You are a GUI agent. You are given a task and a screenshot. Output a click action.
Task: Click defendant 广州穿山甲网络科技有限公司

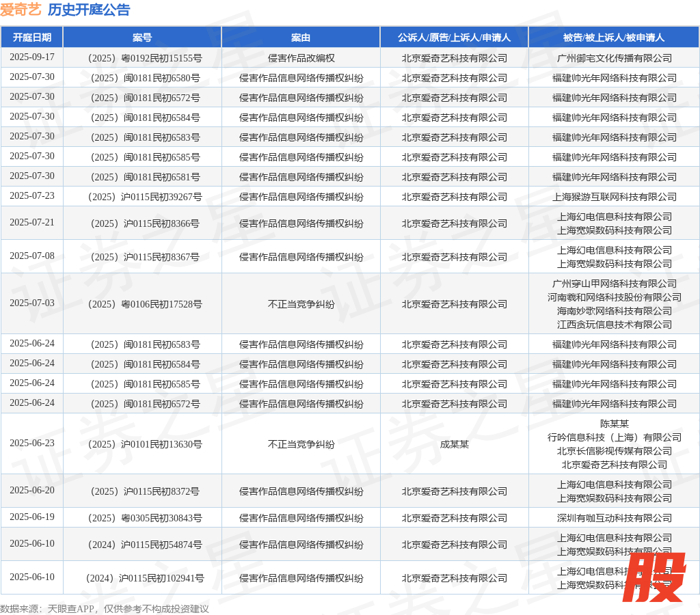[x=614, y=284]
